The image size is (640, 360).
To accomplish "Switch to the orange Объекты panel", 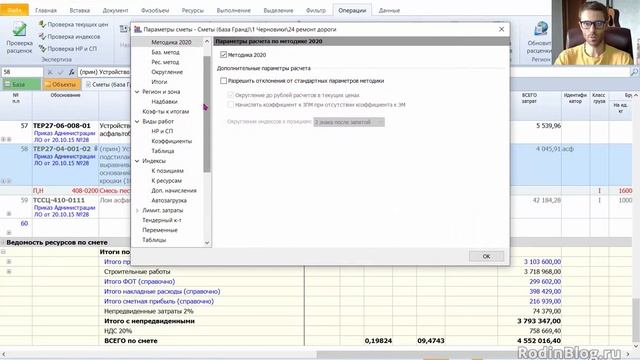I will [x=62, y=84].
